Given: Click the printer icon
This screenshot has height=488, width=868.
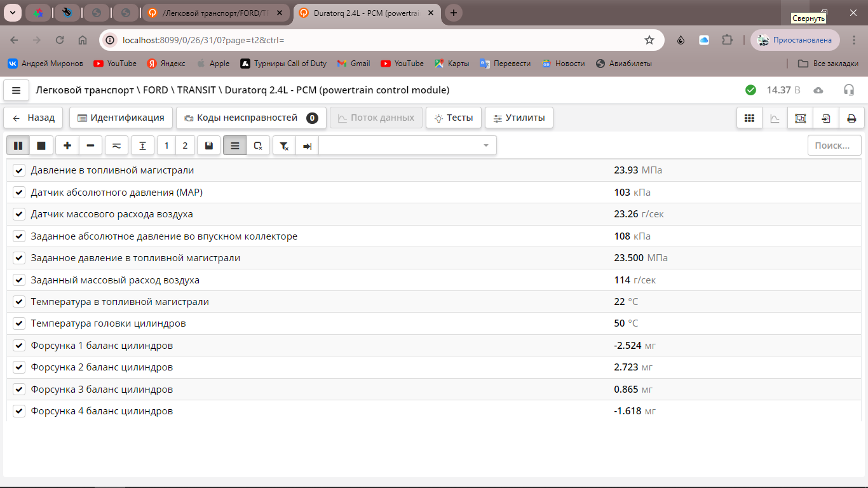Looking at the screenshot, I should click(851, 118).
